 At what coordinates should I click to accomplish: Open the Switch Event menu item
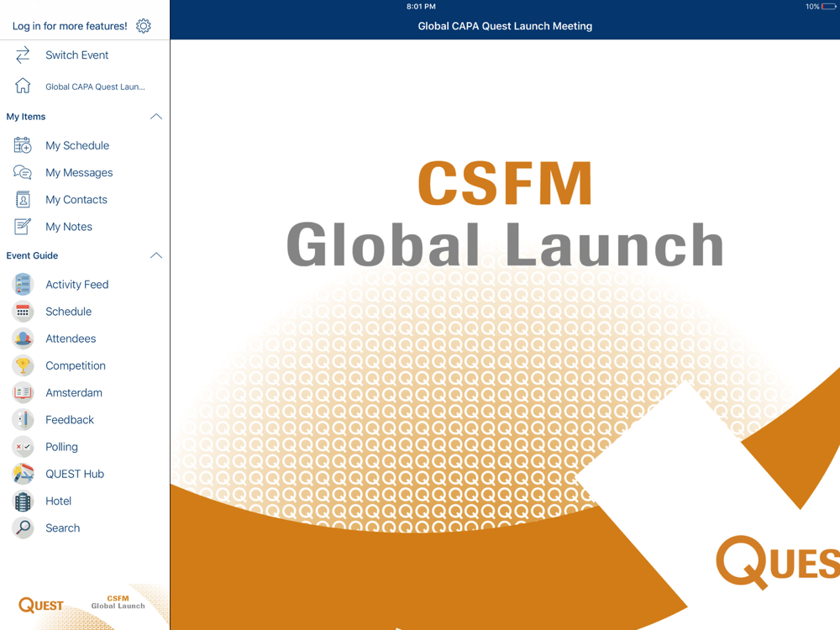pyautogui.click(x=76, y=55)
